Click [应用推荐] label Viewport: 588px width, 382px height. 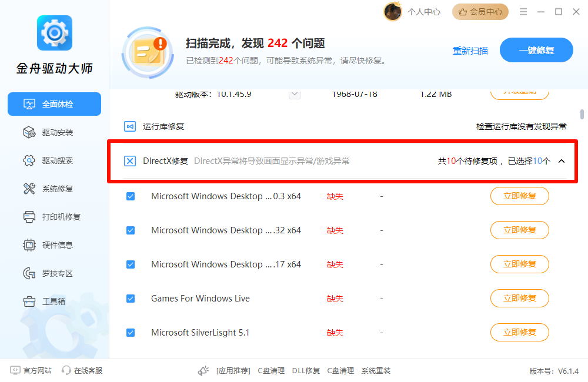[233, 371]
